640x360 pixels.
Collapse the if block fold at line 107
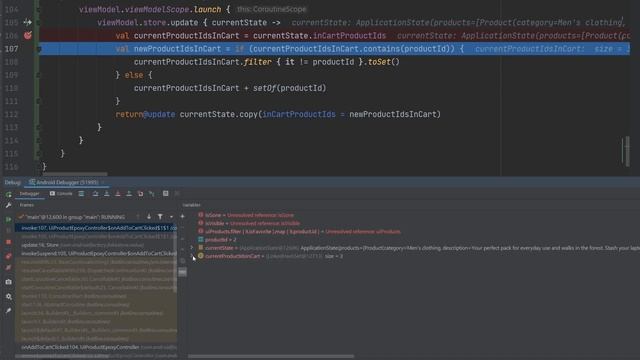(x=38, y=49)
